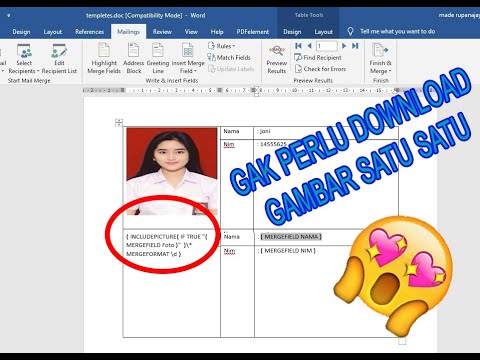Open the document Design tab
Viewport: 480px width, 360px height.
(x=21, y=32)
